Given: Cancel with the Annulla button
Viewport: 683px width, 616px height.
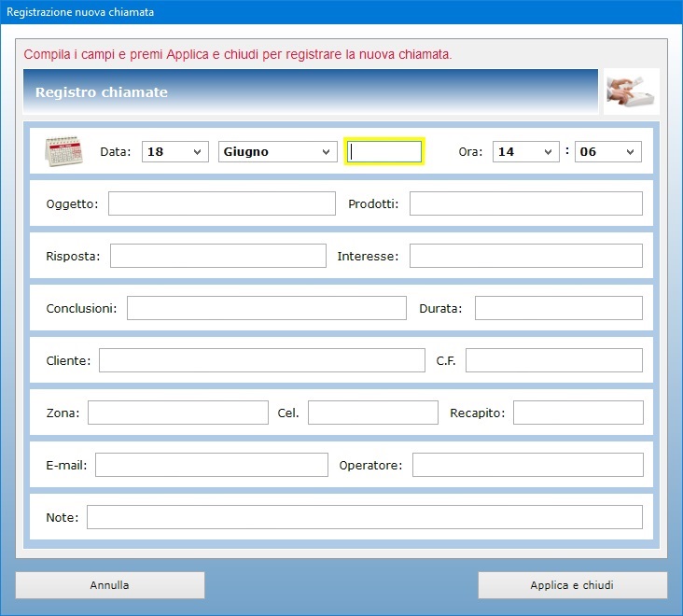Looking at the screenshot, I should [110, 585].
